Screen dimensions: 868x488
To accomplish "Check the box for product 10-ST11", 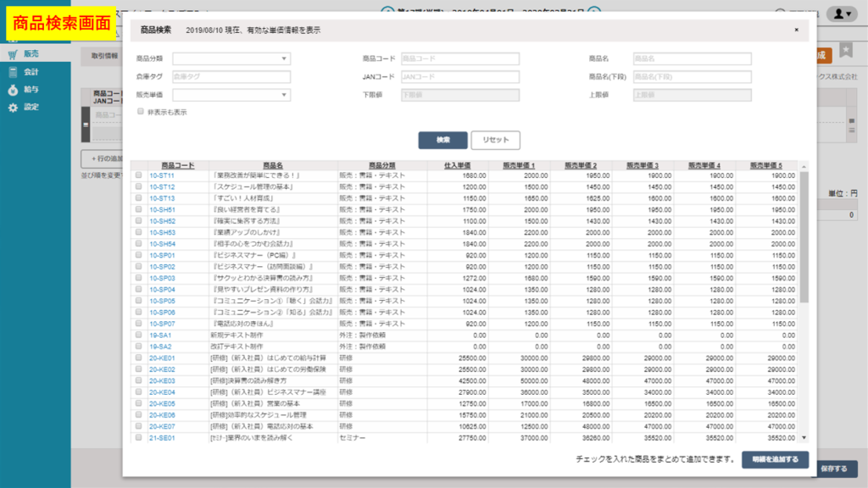I will [139, 175].
